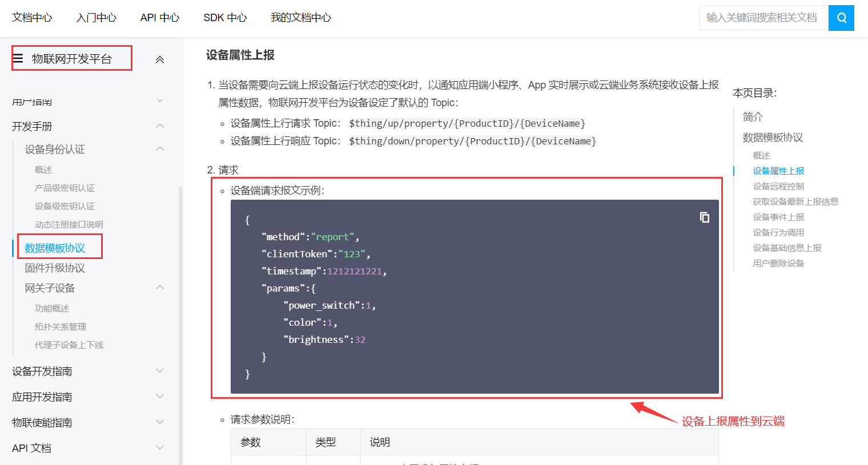This screenshot has width=868, height=465.
Task: Click the "color":1 code line
Action: (310, 322)
